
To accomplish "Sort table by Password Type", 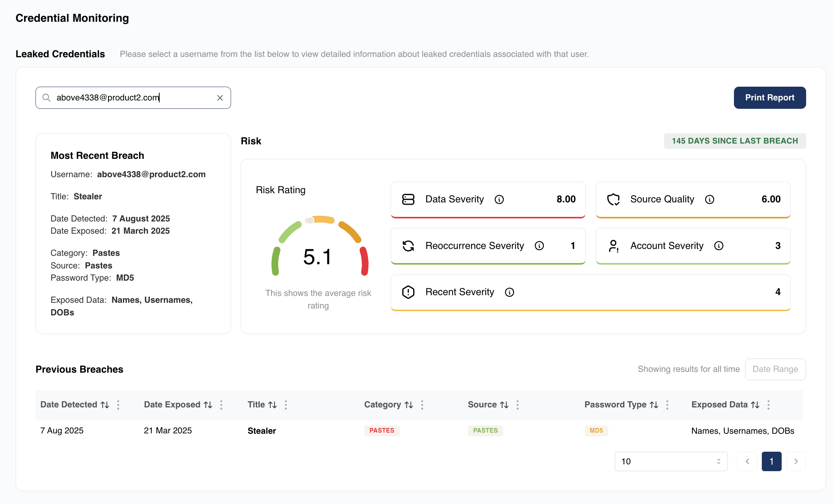I will tap(654, 405).
